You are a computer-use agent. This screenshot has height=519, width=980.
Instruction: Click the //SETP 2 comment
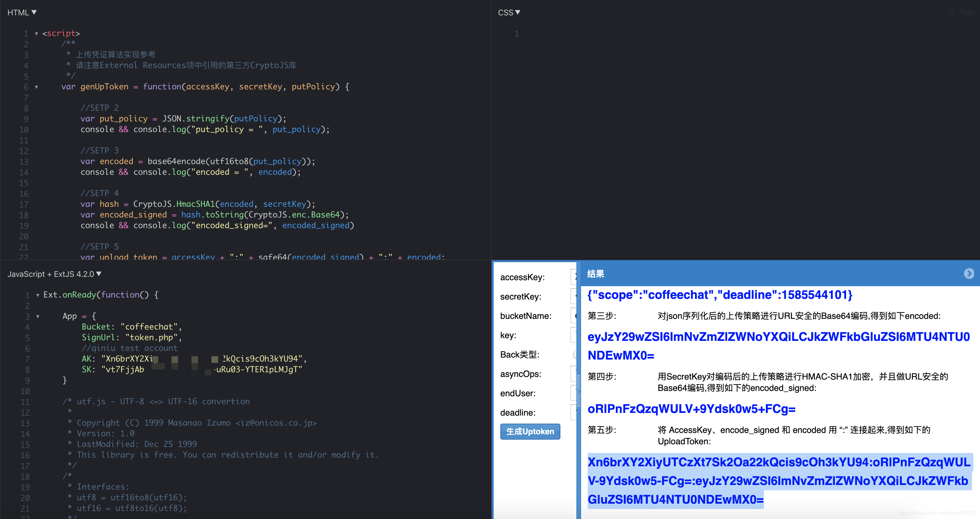tap(99, 108)
